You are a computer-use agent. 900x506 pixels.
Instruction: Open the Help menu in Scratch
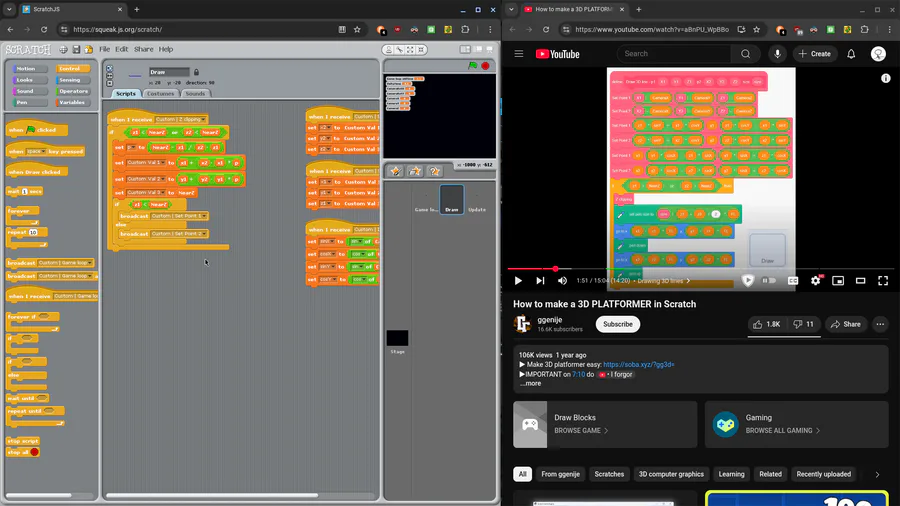[x=166, y=49]
